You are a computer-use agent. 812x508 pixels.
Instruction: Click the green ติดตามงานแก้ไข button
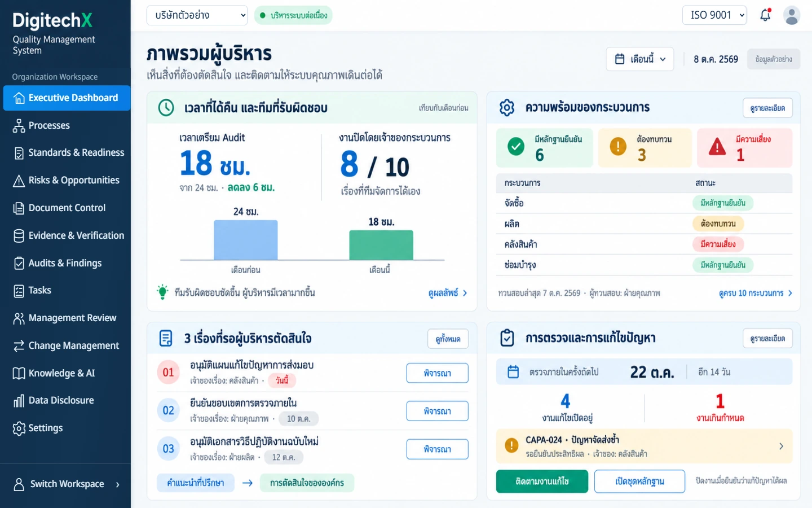click(542, 481)
